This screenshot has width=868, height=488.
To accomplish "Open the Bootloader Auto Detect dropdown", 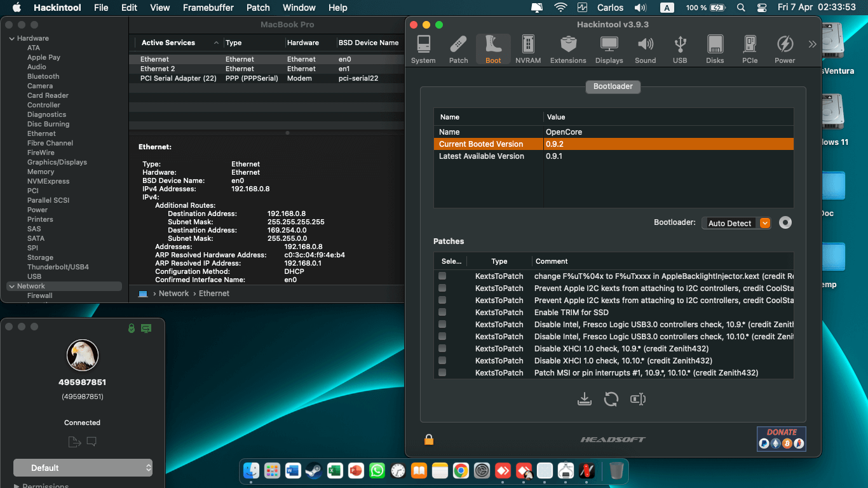I will (x=736, y=223).
